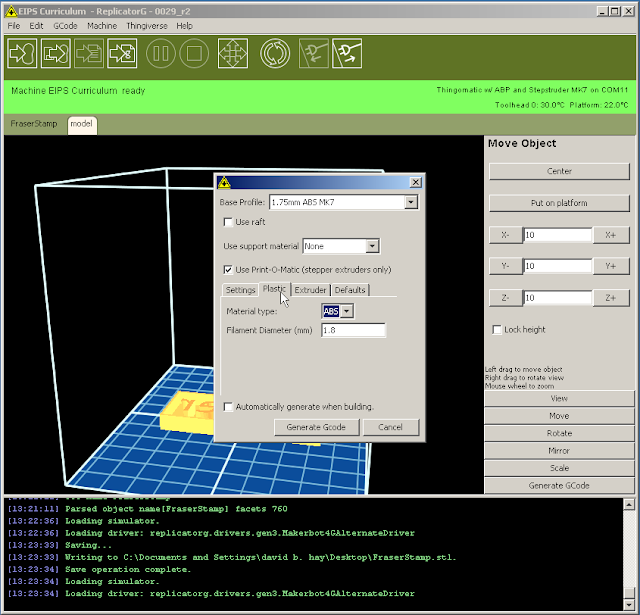The image size is (640, 615).
Task: Open the Base Profile dropdown
Action: (x=410, y=202)
